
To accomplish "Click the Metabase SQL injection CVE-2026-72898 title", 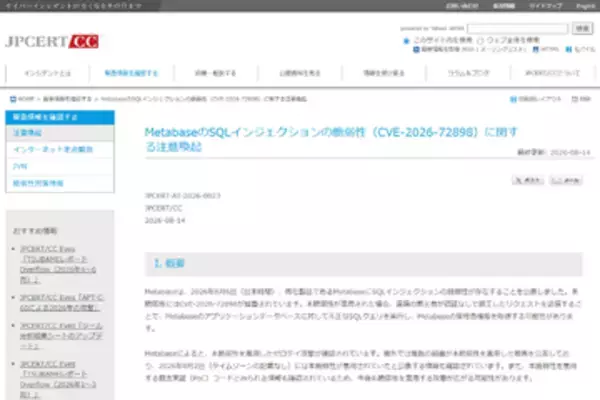I will (x=331, y=139).
